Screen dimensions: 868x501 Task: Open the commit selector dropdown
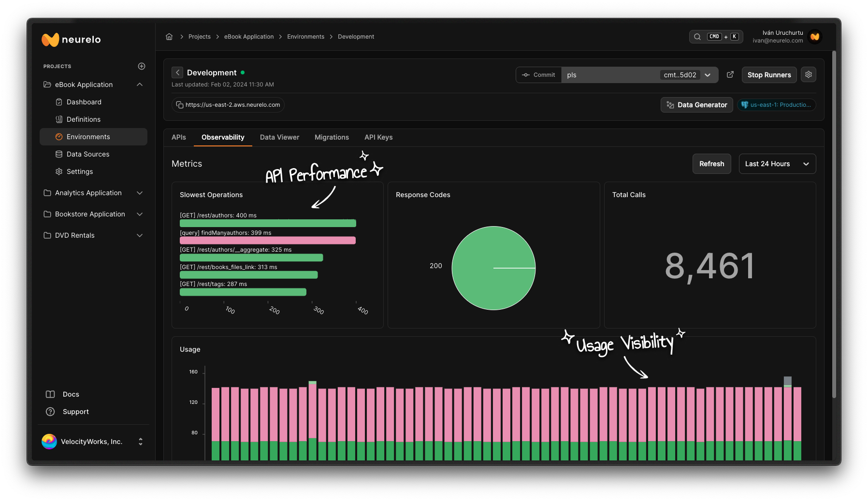point(708,75)
